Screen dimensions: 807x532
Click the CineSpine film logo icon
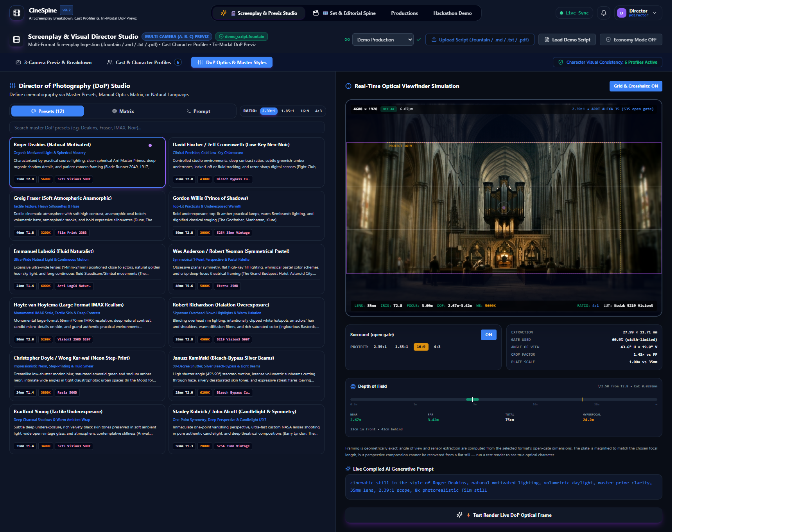coord(17,13)
